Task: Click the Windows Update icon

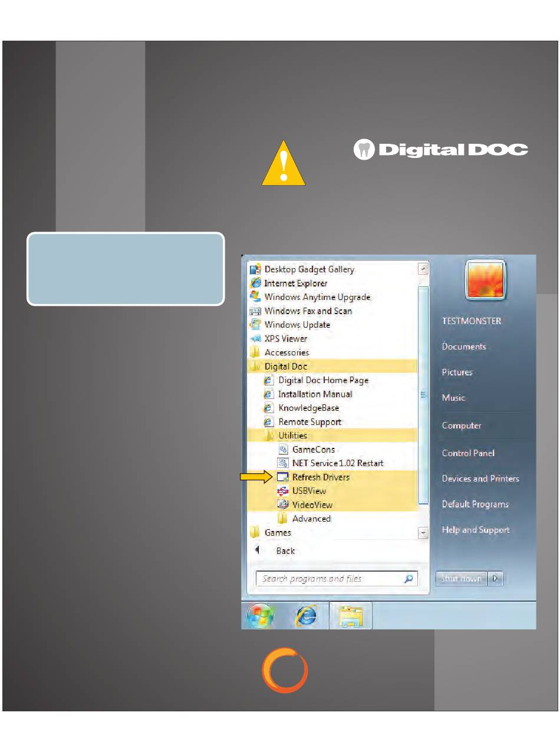Action: [255, 325]
